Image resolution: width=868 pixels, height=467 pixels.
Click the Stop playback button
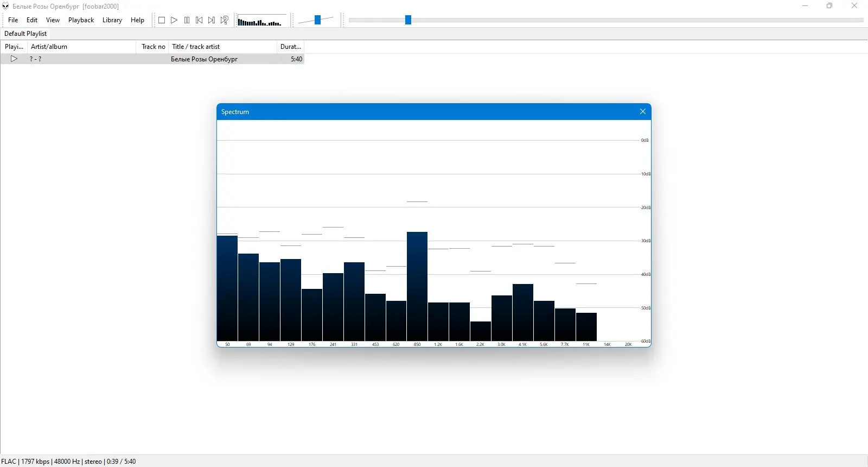(x=162, y=20)
